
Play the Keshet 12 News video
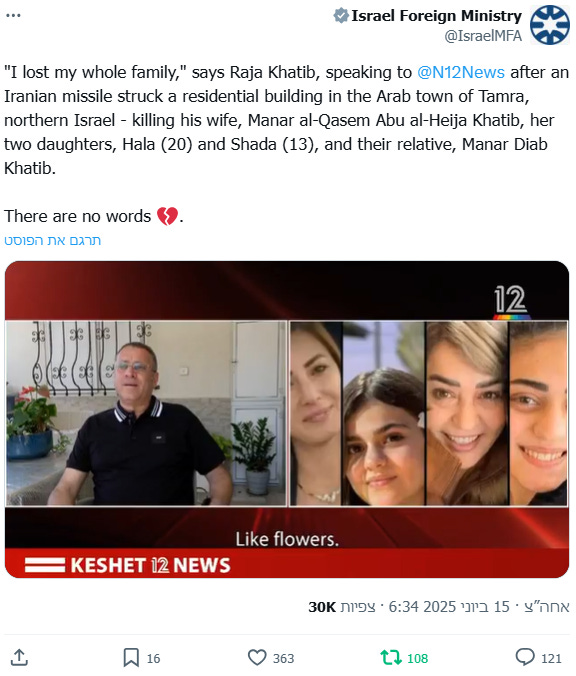point(287,419)
